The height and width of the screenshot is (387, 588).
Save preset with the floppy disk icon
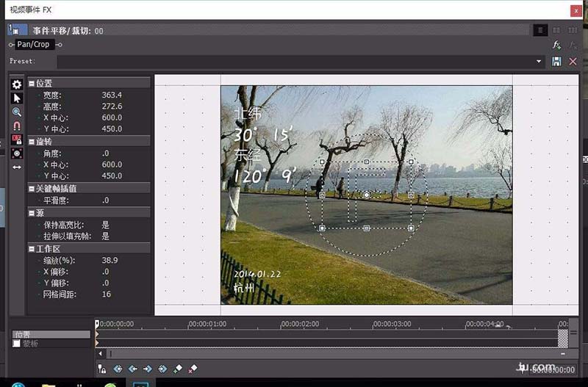[556, 62]
